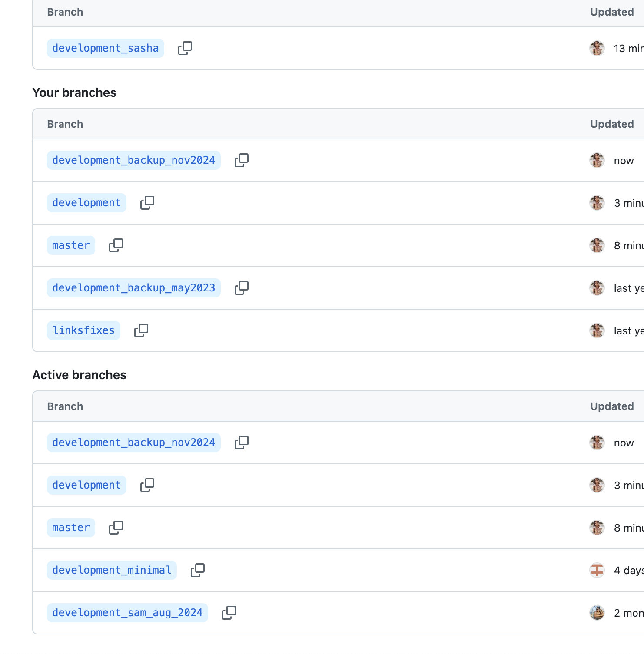644x654 pixels.
Task: Copy the development_sasha branch name
Action: 185,48
